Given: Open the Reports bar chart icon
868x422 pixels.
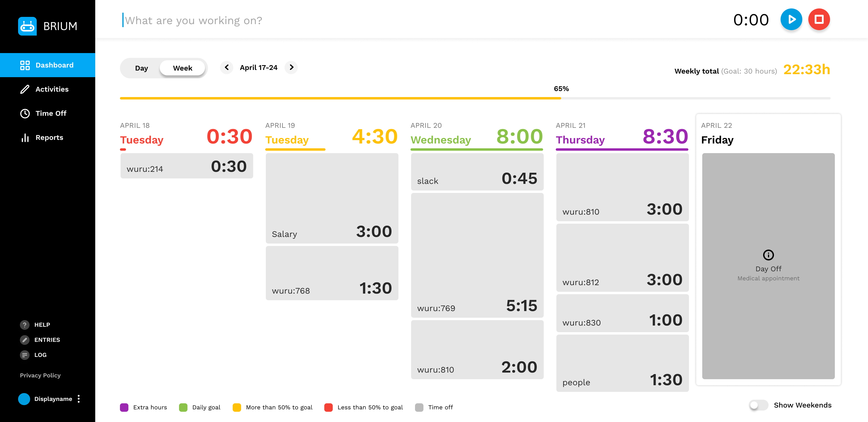Looking at the screenshot, I should point(25,137).
